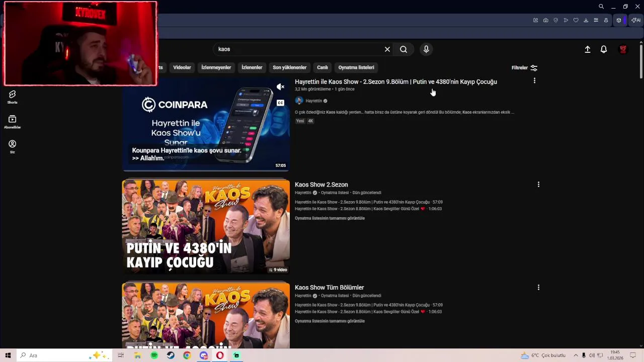The height and width of the screenshot is (362, 644).
Task: Click the browser edit page icon
Action: [535, 20]
